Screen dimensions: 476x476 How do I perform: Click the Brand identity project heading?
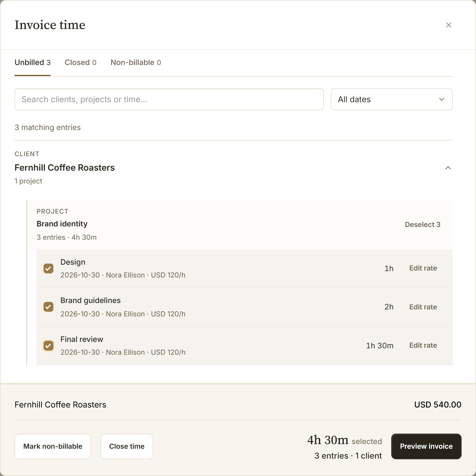coord(62,224)
